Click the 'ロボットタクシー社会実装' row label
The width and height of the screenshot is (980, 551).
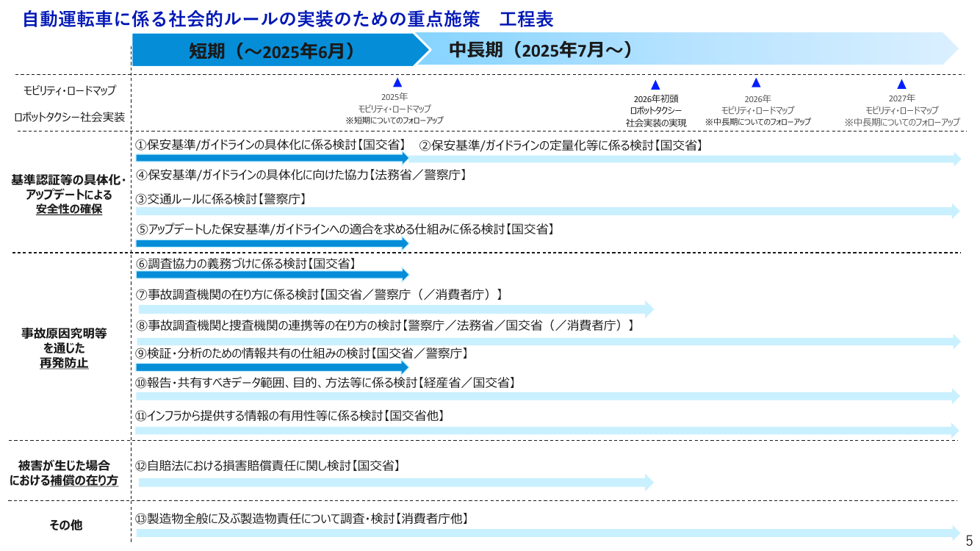tap(70, 117)
